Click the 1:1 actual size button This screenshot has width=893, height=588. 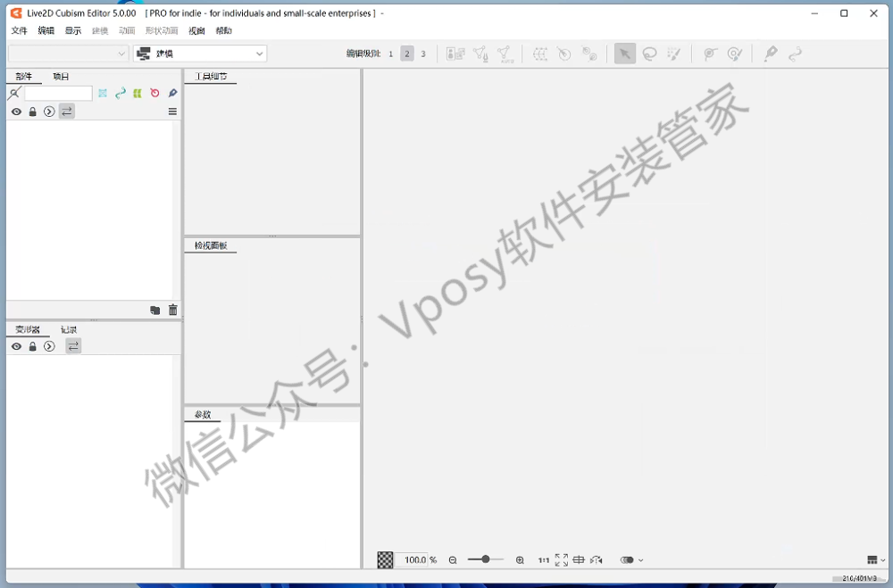[543, 560]
